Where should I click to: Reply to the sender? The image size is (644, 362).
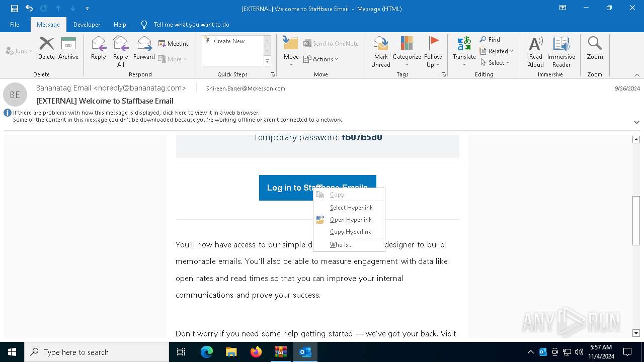(x=99, y=48)
